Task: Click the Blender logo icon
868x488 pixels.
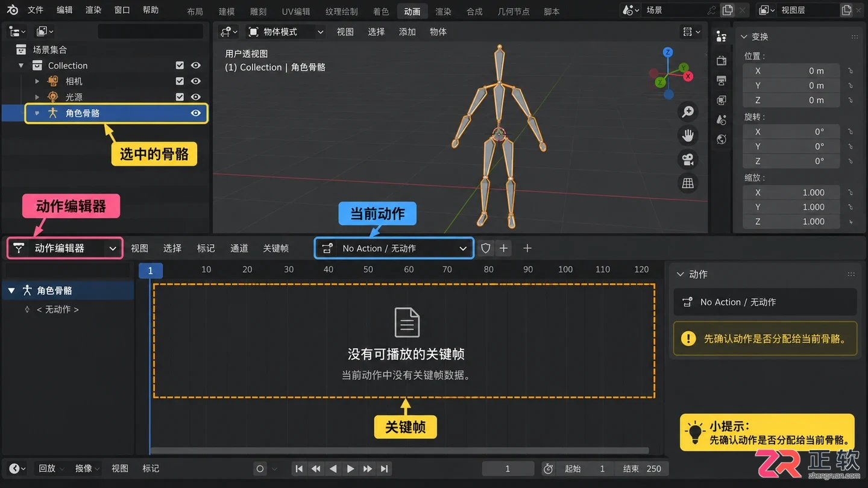Action: click(13, 10)
